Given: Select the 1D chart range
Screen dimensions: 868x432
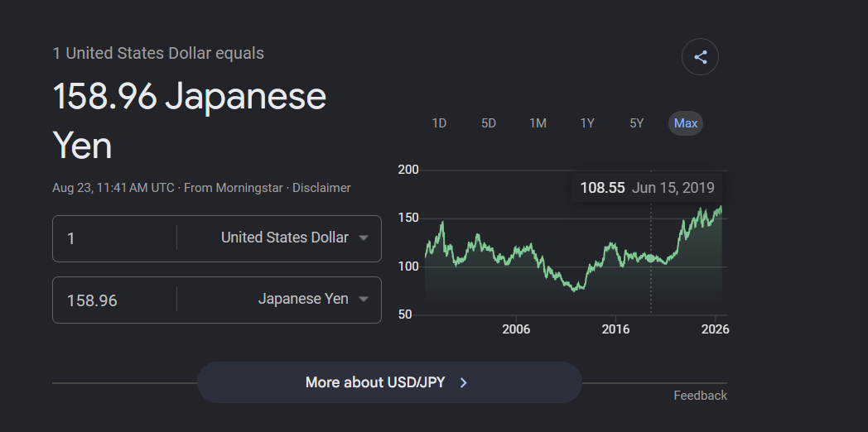Looking at the screenshot, I should (x=439, y=123).
